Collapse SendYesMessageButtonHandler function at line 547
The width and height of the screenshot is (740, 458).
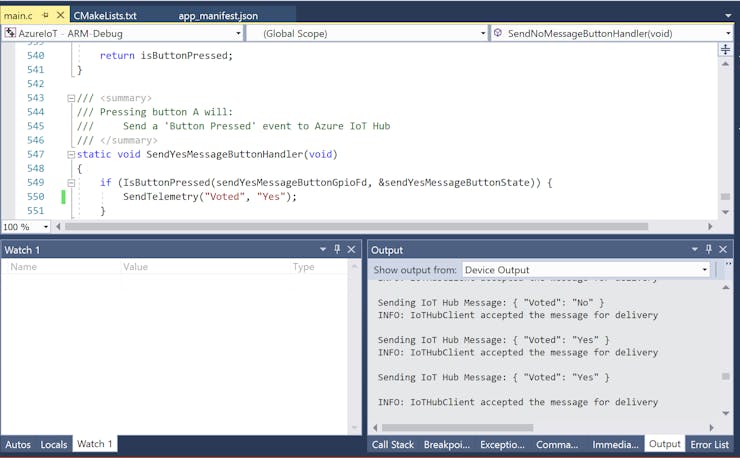coord(70,154)
